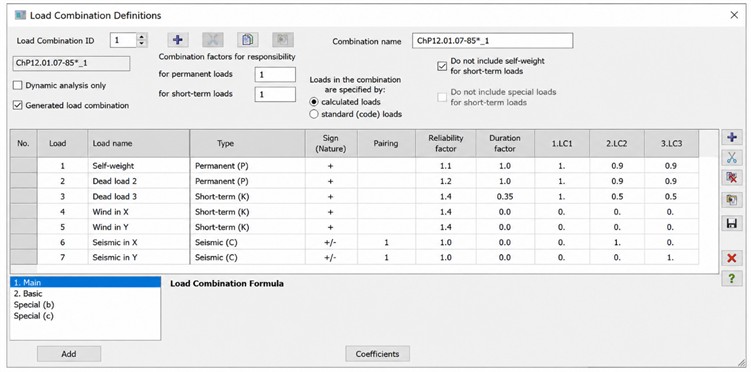The height and width of the screenshot is (372, 751).
Task: Open the Coefficients button
Action: 377,354
